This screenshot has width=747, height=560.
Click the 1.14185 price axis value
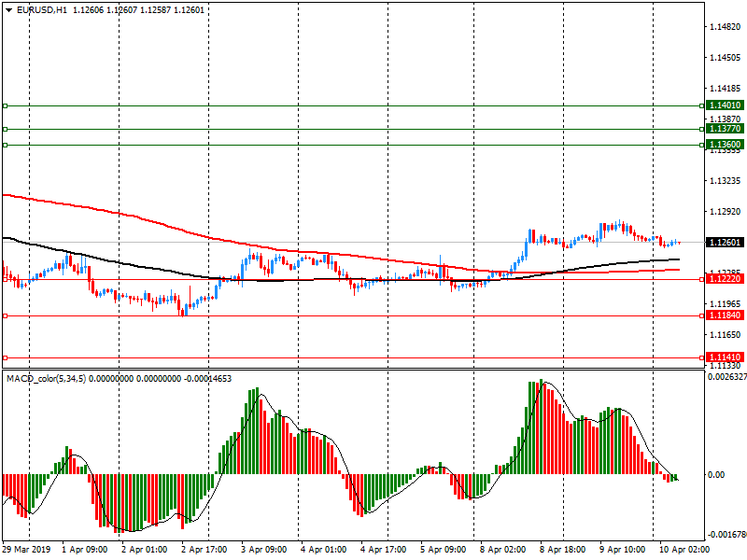726,88
